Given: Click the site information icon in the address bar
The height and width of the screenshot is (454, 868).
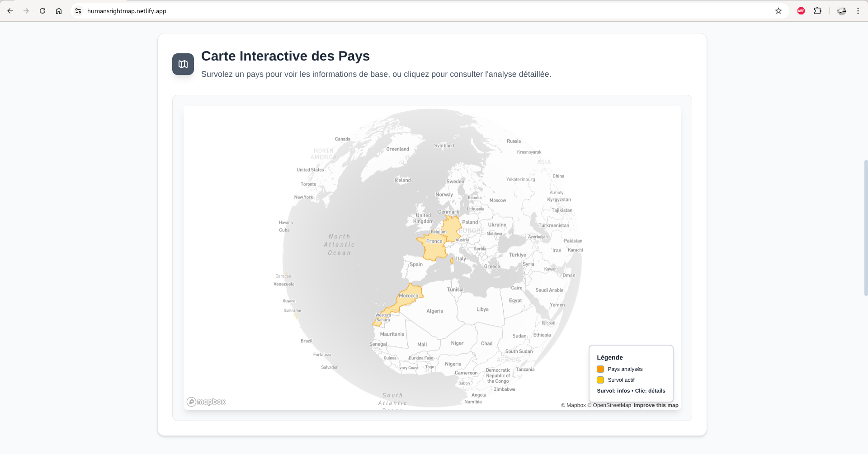Looking at the screenshot, I should click(78, 11).
